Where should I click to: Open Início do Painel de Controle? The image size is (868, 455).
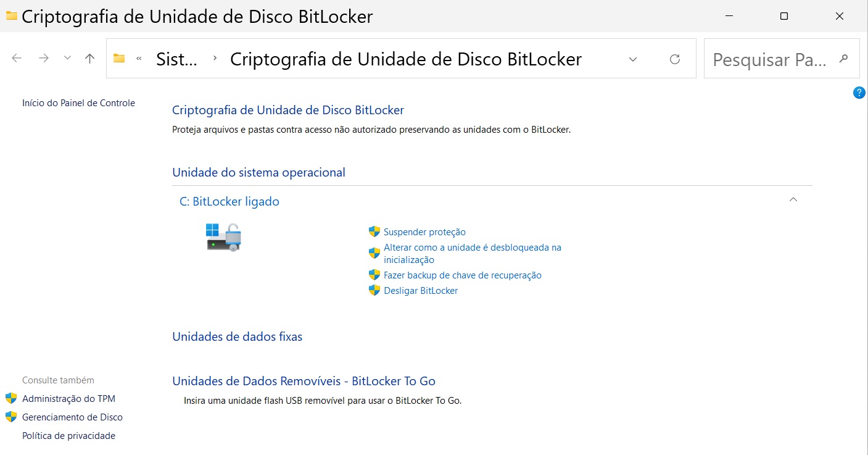78,103
